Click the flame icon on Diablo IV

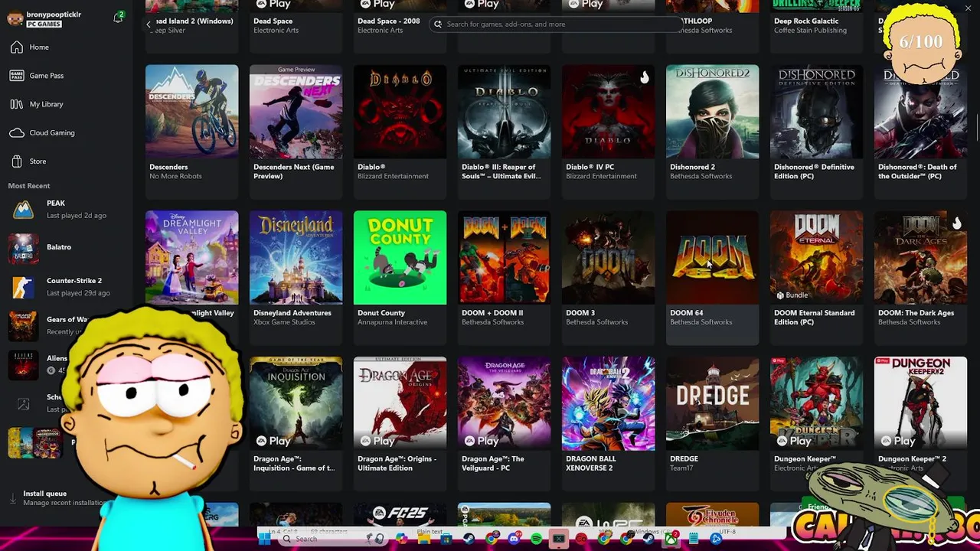tap(644, 77)
